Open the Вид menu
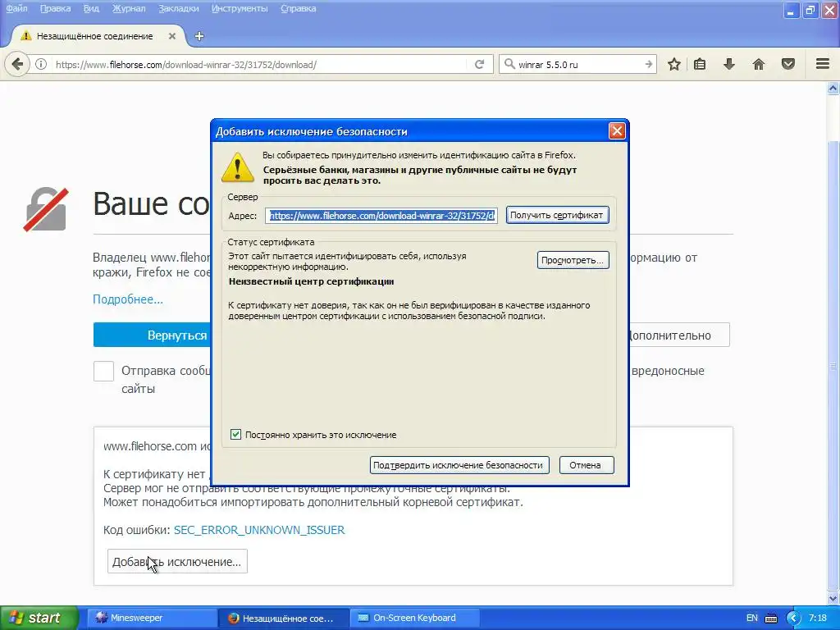Viewport: 840px width, 630px height. coord(91,8)
